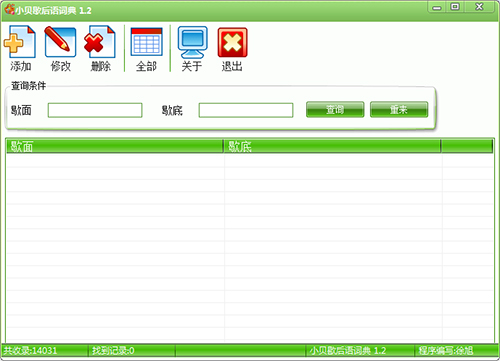Focus the 歇面 search input field
Screen dimensions: 500x361
(x=95, y=110)
